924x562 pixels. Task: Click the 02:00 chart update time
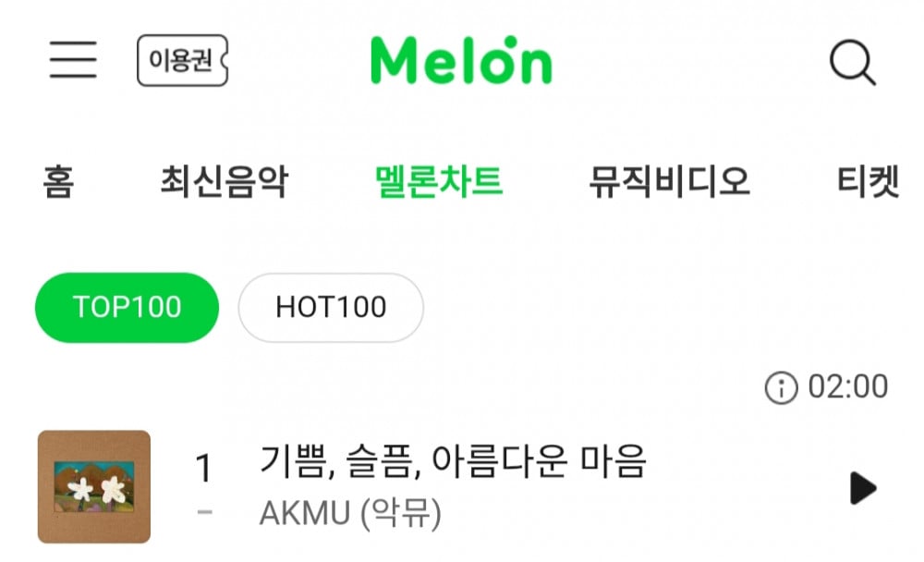(847, 386)
